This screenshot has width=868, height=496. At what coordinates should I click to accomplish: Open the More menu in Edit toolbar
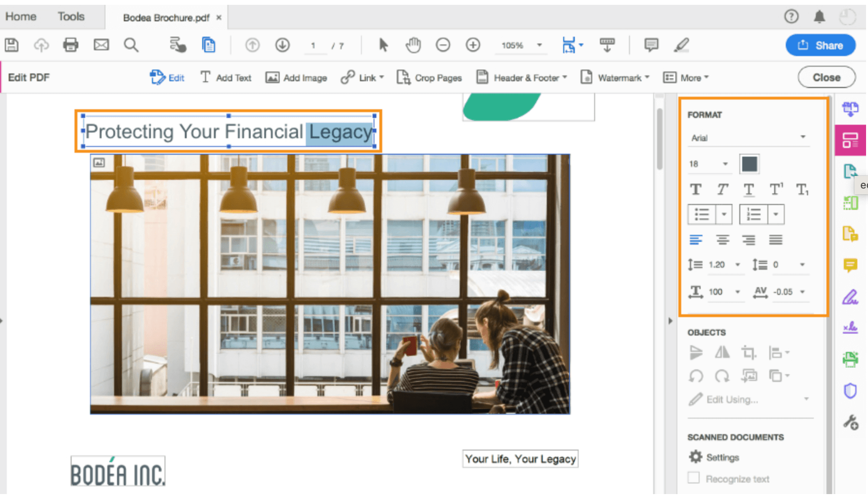click(686, 77)
